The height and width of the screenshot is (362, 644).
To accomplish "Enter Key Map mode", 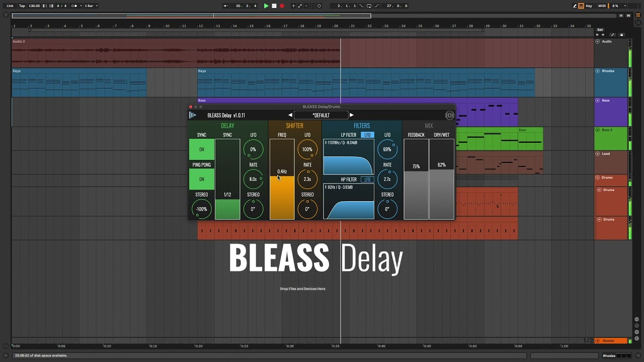I will [589, 6].
